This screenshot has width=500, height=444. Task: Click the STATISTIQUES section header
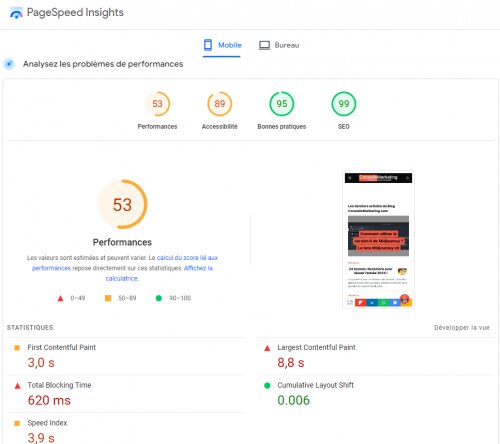pos(30,328)
